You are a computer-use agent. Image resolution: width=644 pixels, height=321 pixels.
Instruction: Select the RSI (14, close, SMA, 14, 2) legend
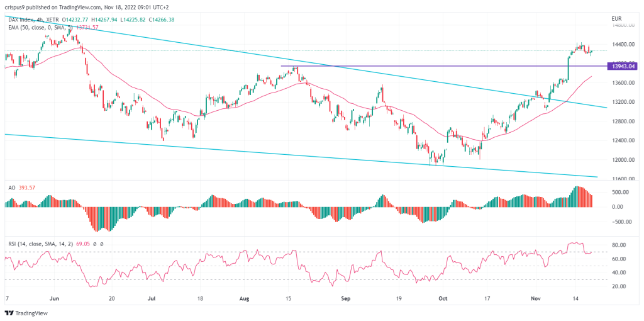(41, 244)
